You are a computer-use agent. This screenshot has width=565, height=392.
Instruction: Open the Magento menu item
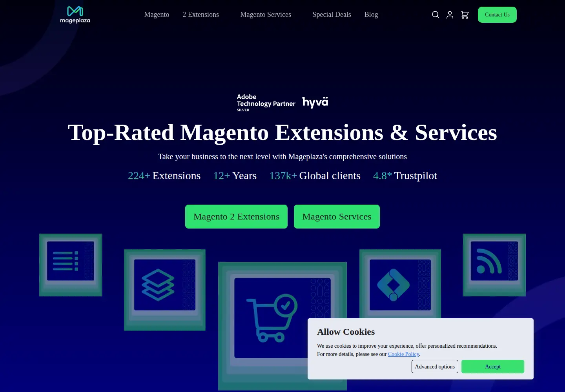pyautogui.click(x=157, y=15)
